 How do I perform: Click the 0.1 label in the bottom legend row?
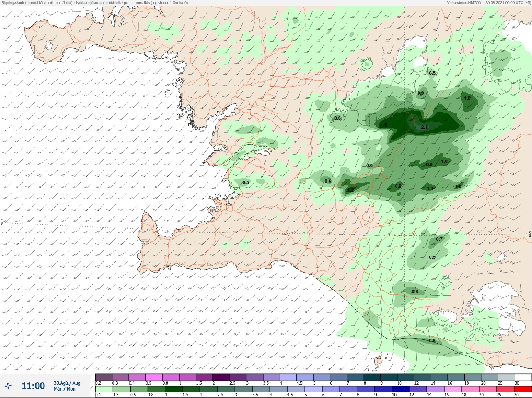coord(98,395)
